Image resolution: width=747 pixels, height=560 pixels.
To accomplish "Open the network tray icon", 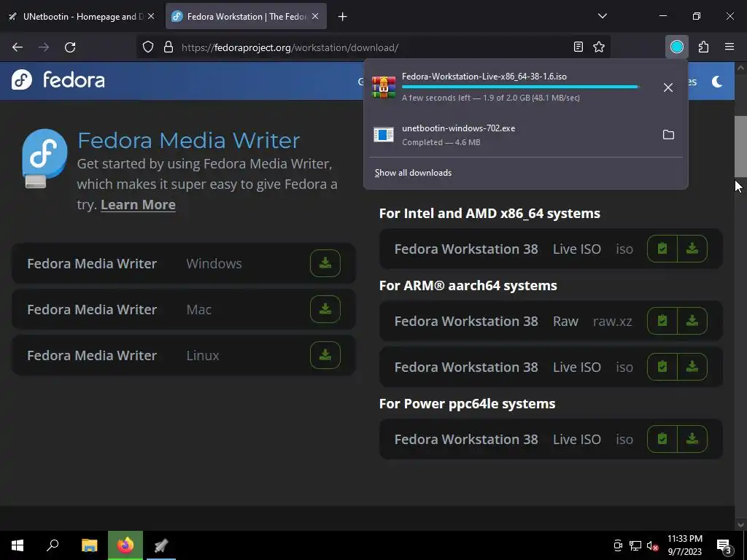I will (x=635, y=545).
